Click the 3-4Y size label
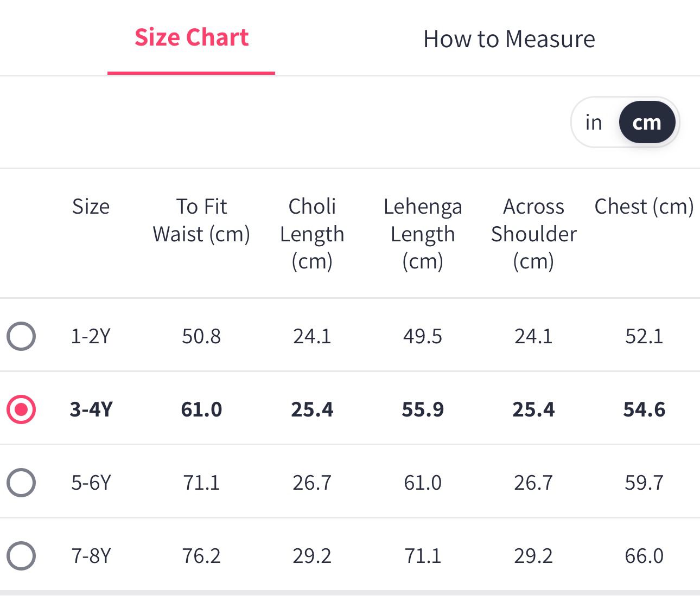The height and width of the screenshot is (596, 700). (x=91, y=409)
